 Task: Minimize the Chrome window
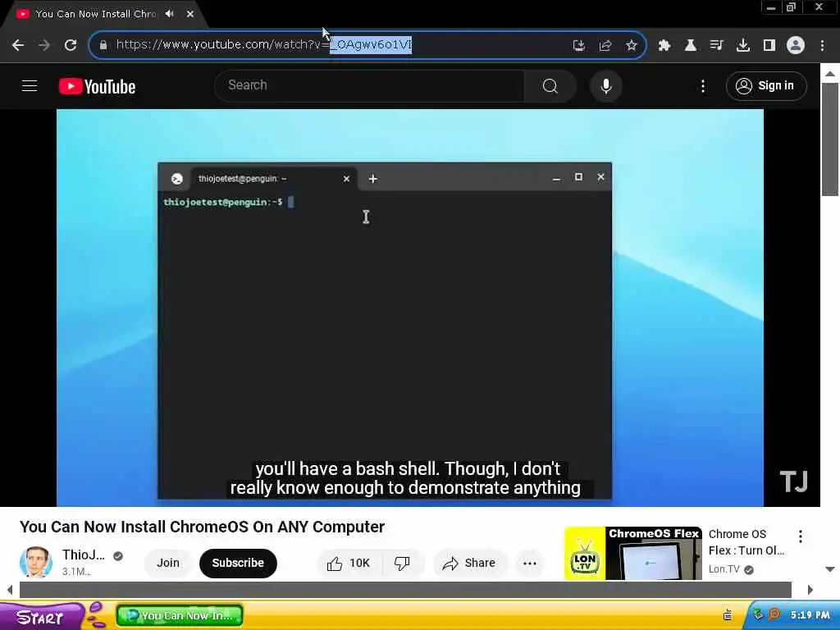click(771, 7)
